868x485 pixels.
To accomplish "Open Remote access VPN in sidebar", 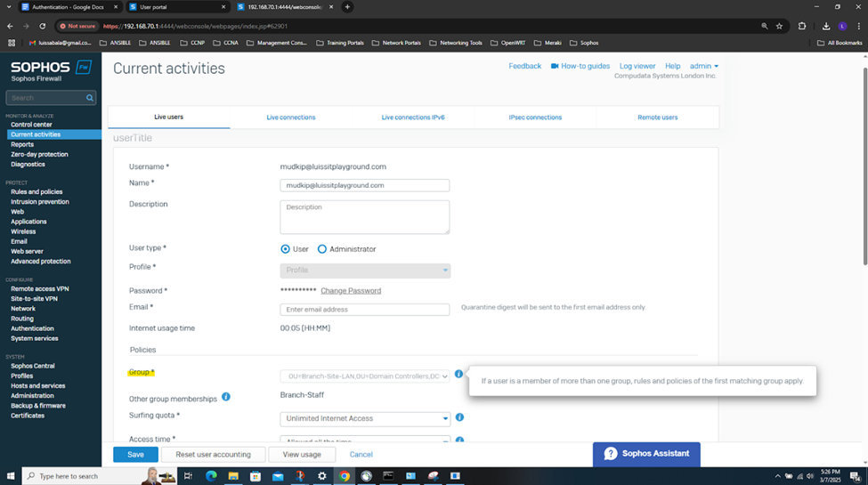I will tap(40, 289).
